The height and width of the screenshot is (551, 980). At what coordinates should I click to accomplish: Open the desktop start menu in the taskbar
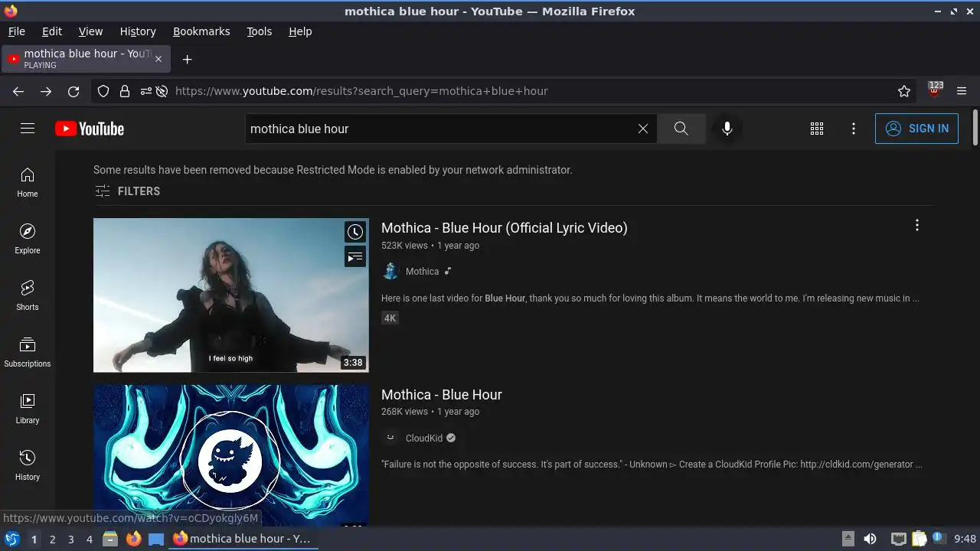(x=11, y=539)
